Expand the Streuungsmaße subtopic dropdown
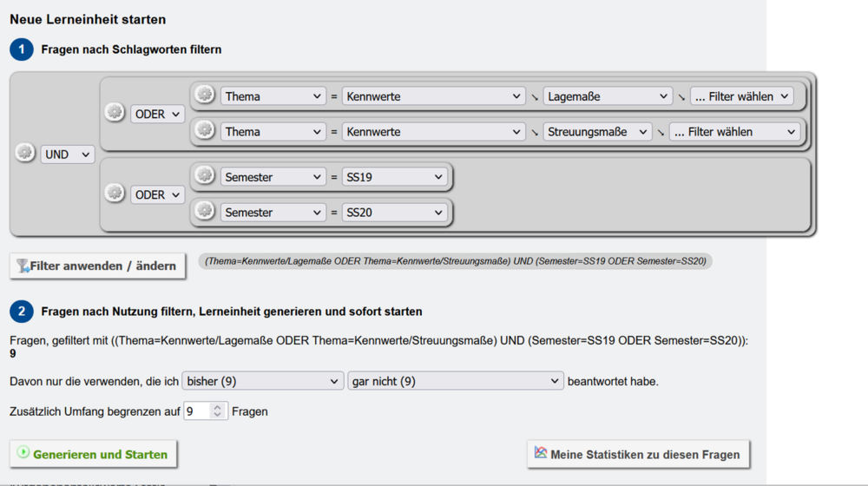 point(597,132)
